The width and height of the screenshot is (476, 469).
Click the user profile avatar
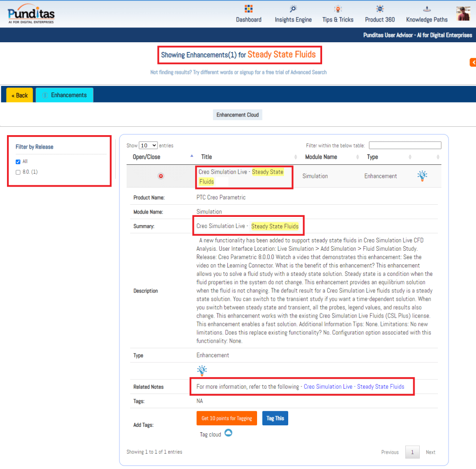coord(463,14)
